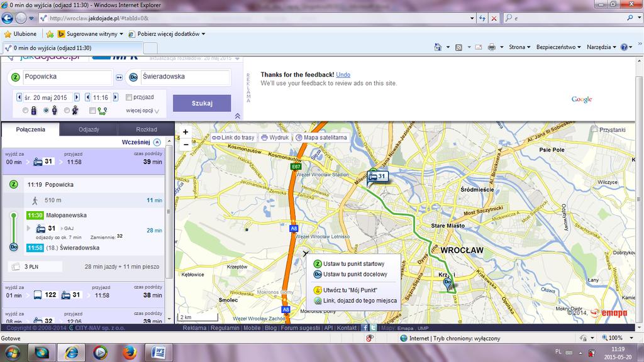Click the Wcześniej up-arrow circle icon

[x=157, y=142]
